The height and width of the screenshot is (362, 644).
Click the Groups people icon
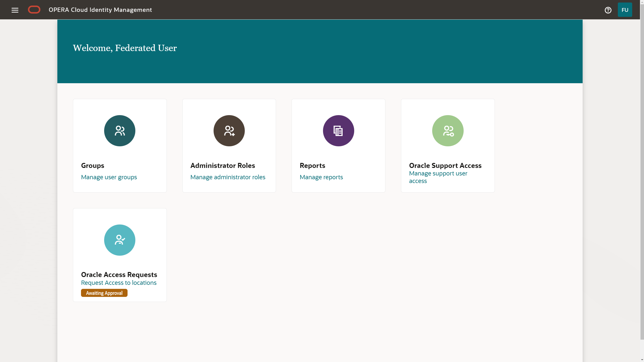coord(120,131)
